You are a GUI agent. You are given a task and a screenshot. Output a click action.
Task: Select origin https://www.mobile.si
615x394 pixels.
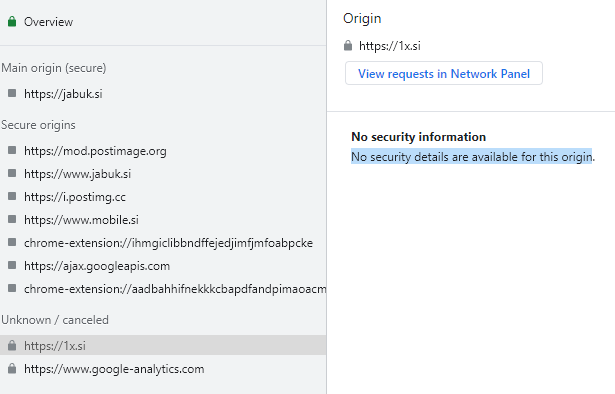(x=163, y=220)
